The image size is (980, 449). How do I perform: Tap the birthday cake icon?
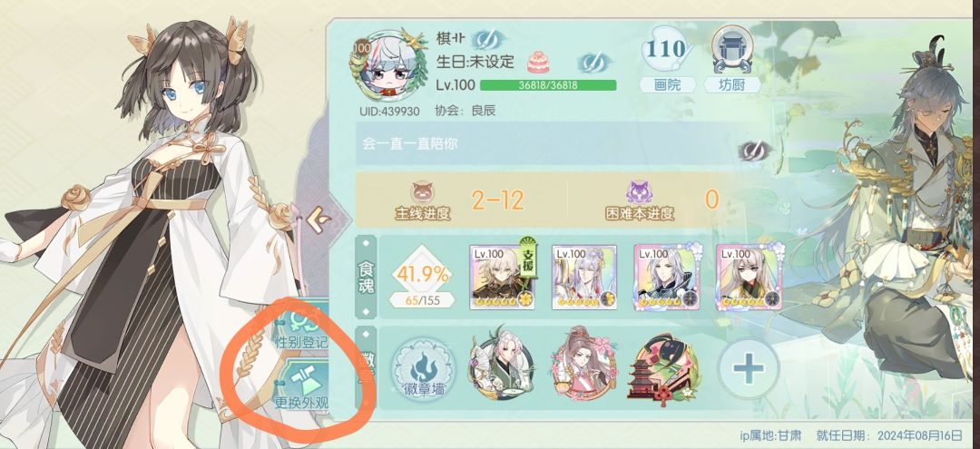(x=537, y=62)
